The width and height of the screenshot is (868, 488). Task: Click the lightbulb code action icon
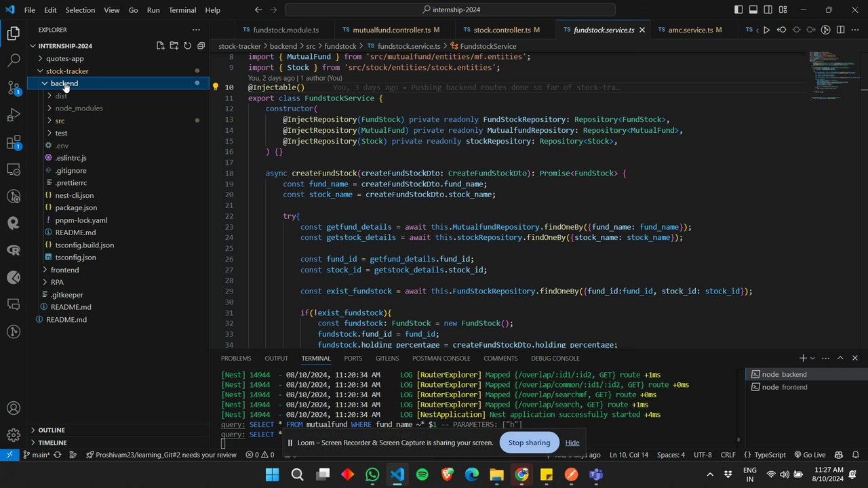(216, 87)
